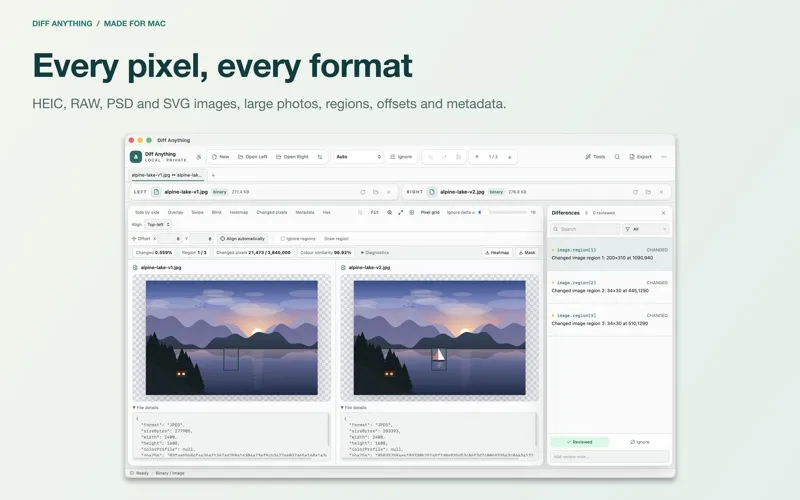Mark difference as Reviewed
This screenshot has width=800, height=500.
(x=579, y=442)
